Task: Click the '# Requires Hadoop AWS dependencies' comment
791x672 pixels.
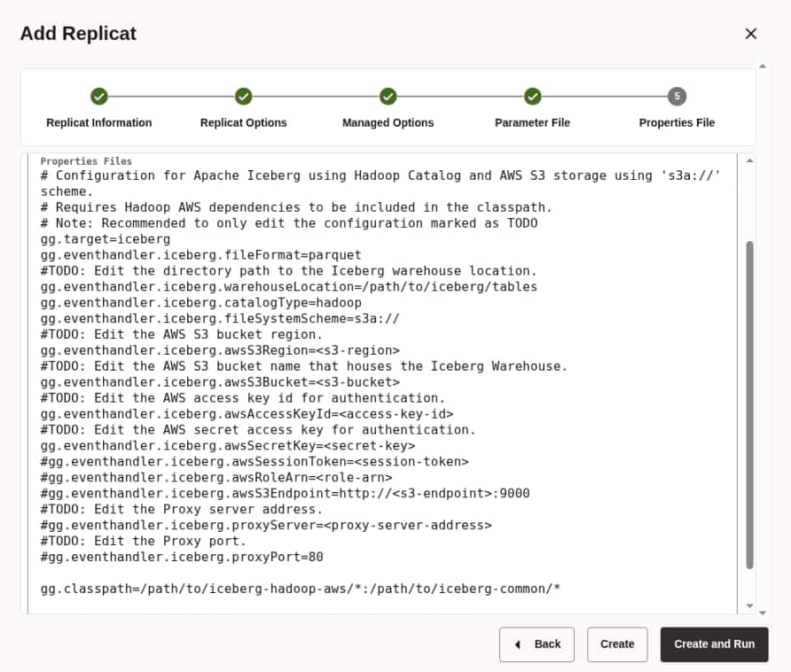Action: pos(296,207)
